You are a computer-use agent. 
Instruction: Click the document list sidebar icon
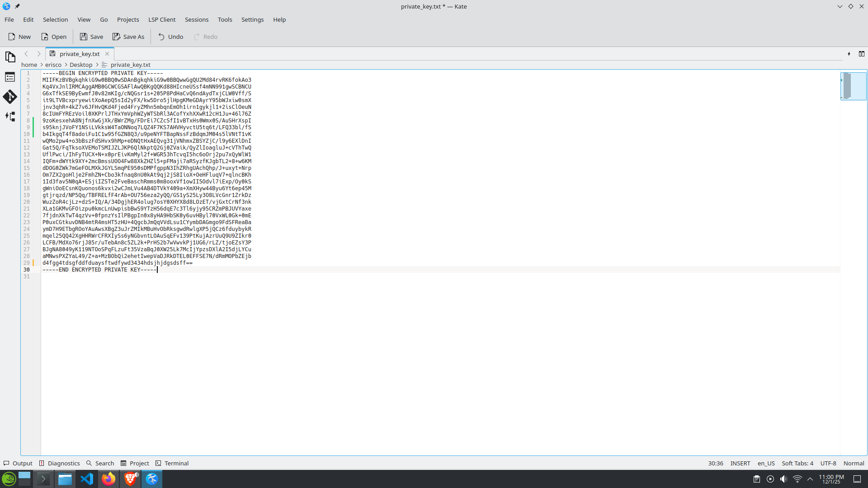[10, 77]
